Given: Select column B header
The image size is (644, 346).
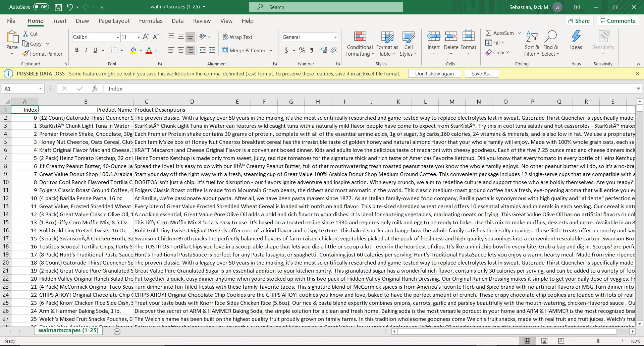Looking at the screenshot, I should [86, 102].
